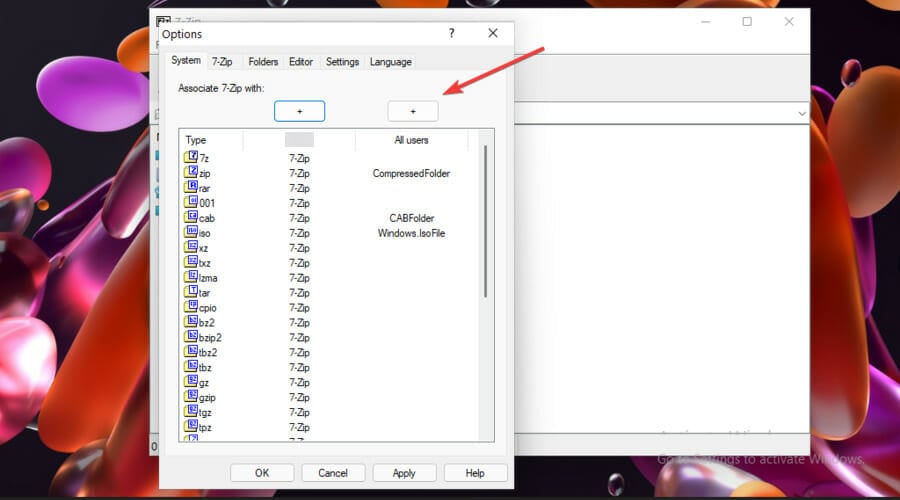Click the tbz file type icon
This screenshot has height=500, width=900.
[191, 366]
